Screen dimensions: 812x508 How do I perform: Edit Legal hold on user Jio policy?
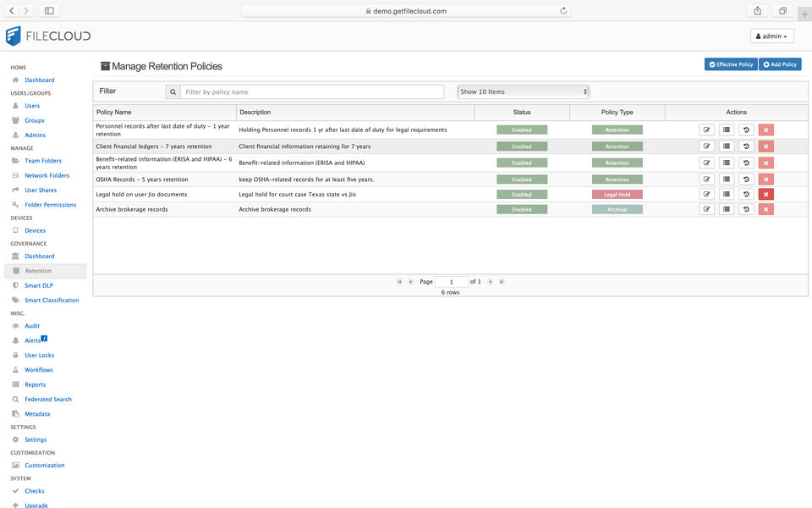click(706, 195)
